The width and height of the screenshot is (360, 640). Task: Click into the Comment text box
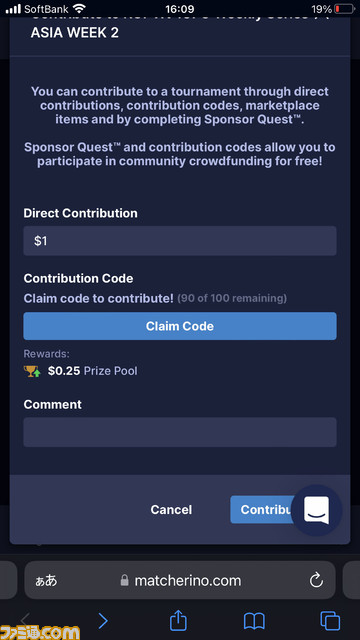pos(180,432)
